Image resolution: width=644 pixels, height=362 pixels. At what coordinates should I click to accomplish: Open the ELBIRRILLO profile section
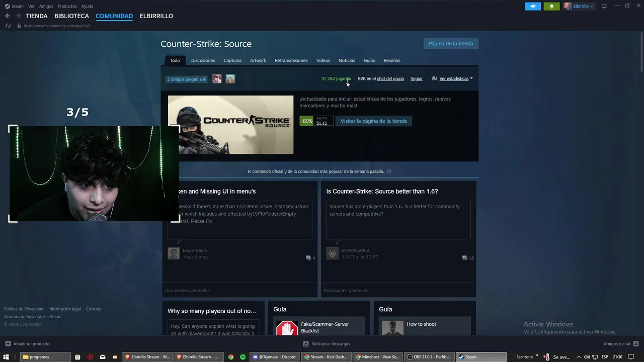[x=156, y=16]
